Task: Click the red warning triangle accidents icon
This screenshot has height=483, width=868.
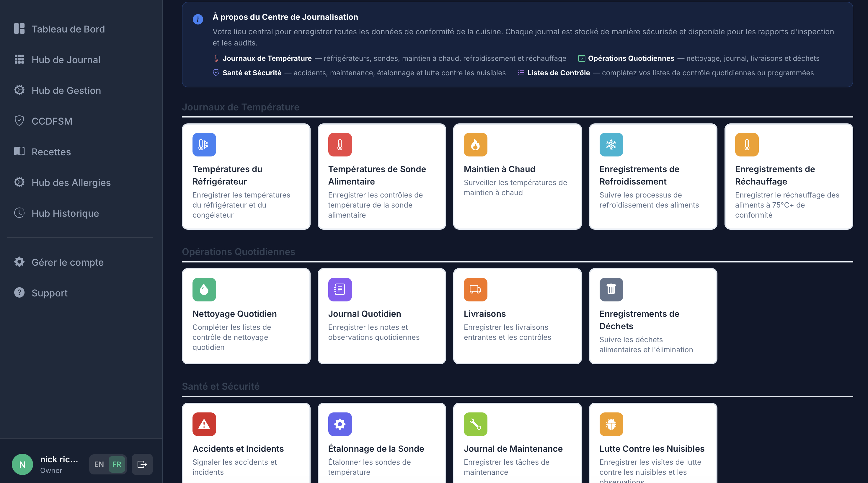Action: (204, 424)
